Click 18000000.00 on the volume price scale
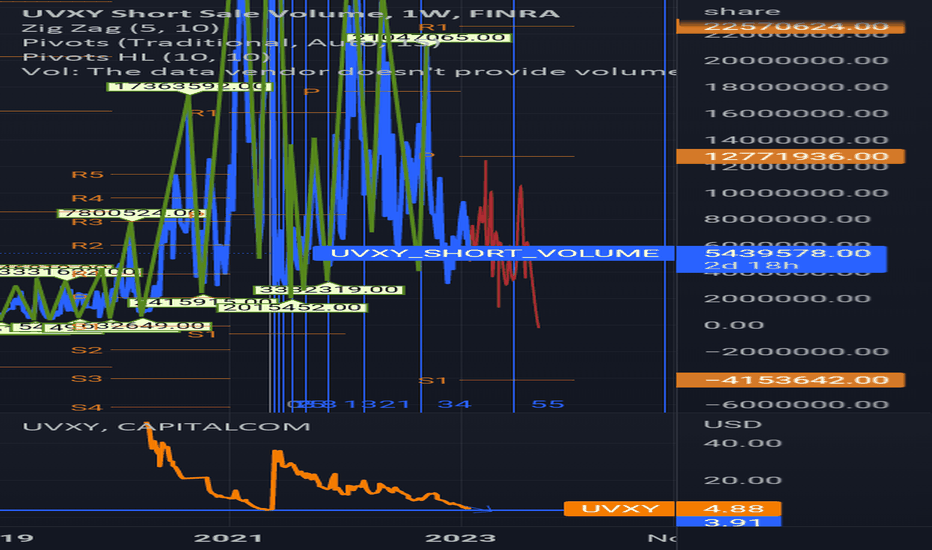The height and width of the screenshot is (550, 932). click(x=796, y=87)
